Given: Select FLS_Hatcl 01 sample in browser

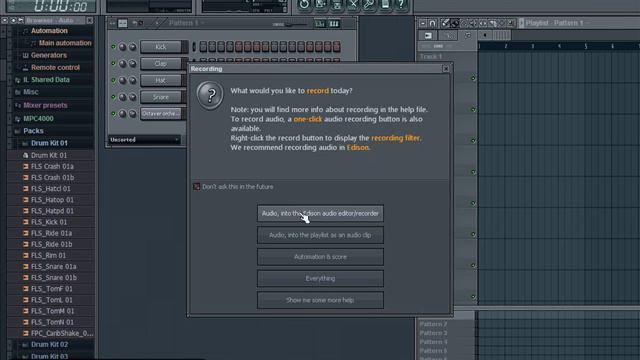Looking at the screenshot, I should click(x=51, y=189).
